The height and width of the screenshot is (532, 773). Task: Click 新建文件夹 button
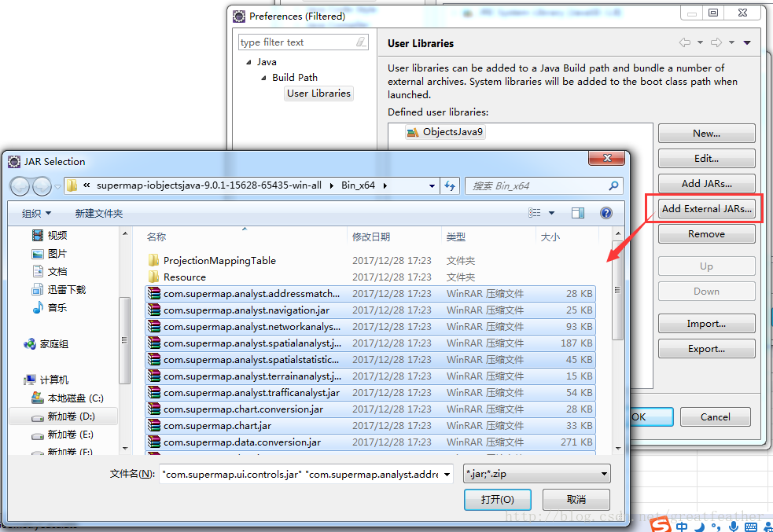(x=98, y=213)
